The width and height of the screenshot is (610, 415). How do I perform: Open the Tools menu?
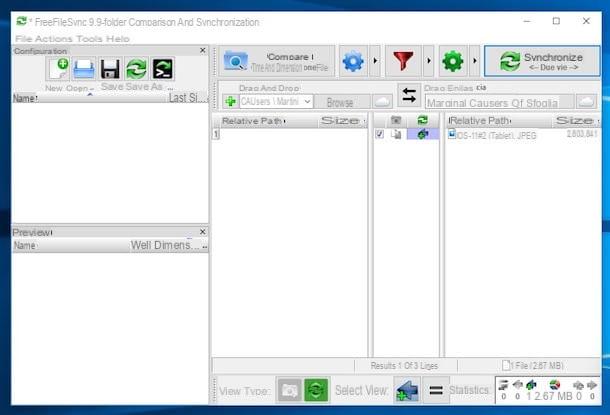(89, 39)
